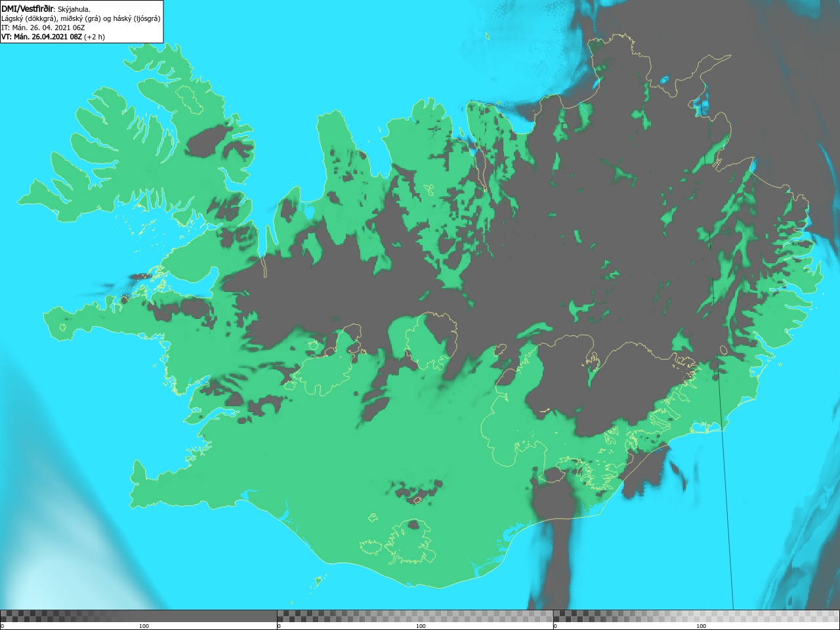Click the 'IT: Mán. 26. 04. 2021 06Z' line

click(x=43, y=28)
